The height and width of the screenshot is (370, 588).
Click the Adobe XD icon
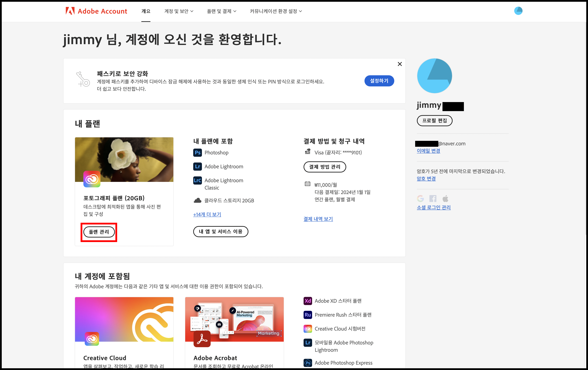click(307, 301)
